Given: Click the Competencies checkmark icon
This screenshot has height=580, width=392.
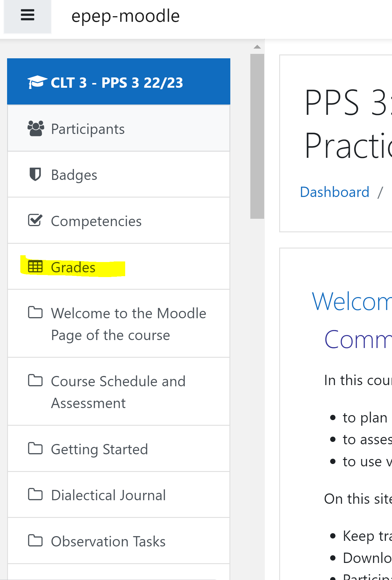Looking at the screenshot, I should [35, 220].
